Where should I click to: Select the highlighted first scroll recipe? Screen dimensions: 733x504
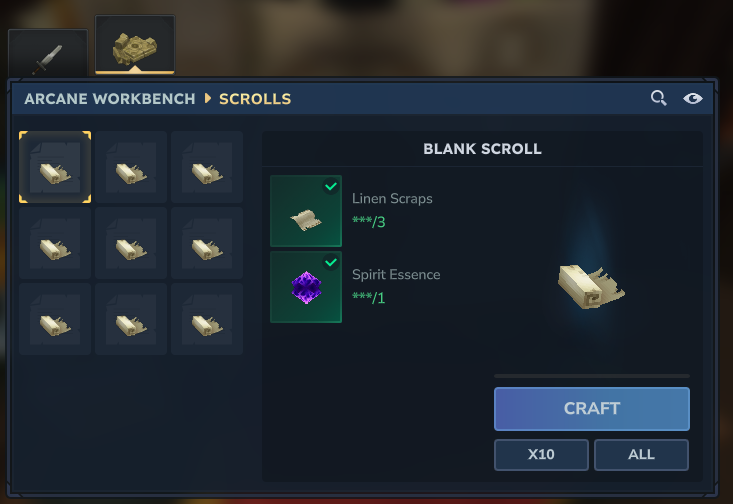pyautogui.click(x=55, y=167)
